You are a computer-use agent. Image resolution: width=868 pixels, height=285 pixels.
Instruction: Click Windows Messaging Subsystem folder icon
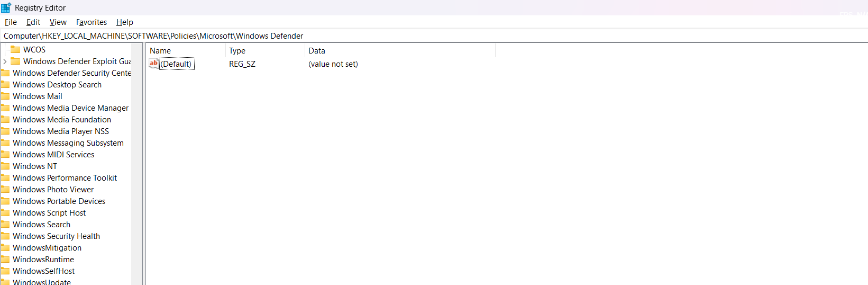pyautogui.click(x=5, y=143)
